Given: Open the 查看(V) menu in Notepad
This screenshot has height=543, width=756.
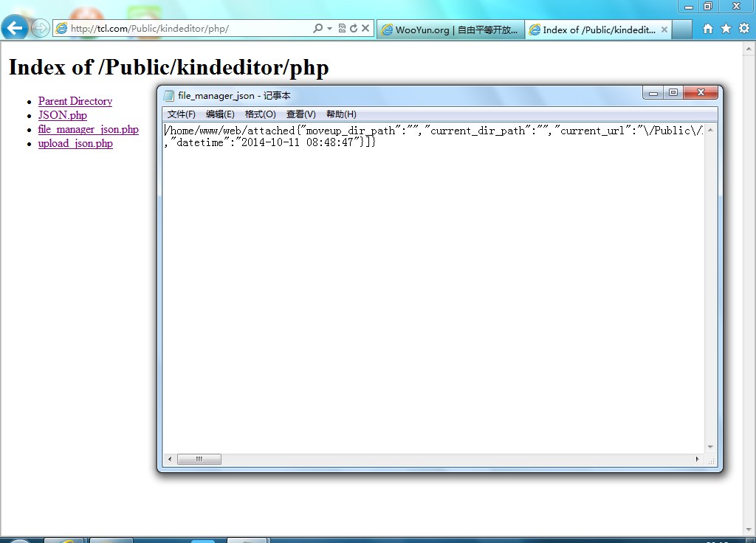Looking at the screenshot, I should (x=301, y=114).
